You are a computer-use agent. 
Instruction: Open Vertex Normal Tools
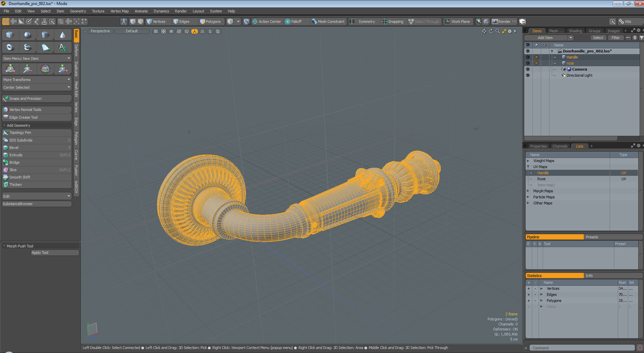point(37,110)
